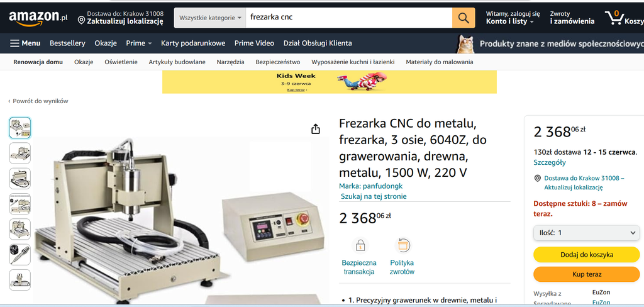
Task: Click the search field containing frezarka cnc
Action: [348, 18]
